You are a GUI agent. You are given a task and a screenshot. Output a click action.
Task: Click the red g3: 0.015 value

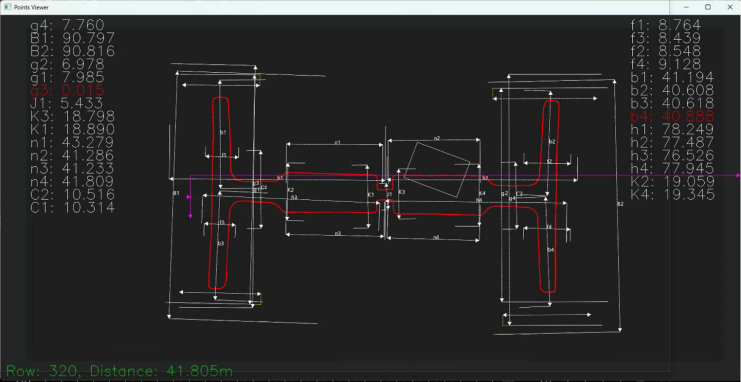(68, 90)
